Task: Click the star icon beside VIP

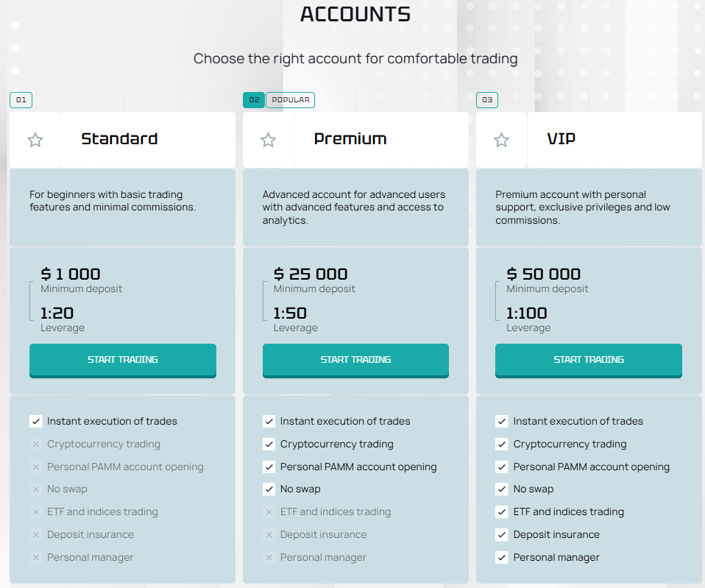Action: 502,140
